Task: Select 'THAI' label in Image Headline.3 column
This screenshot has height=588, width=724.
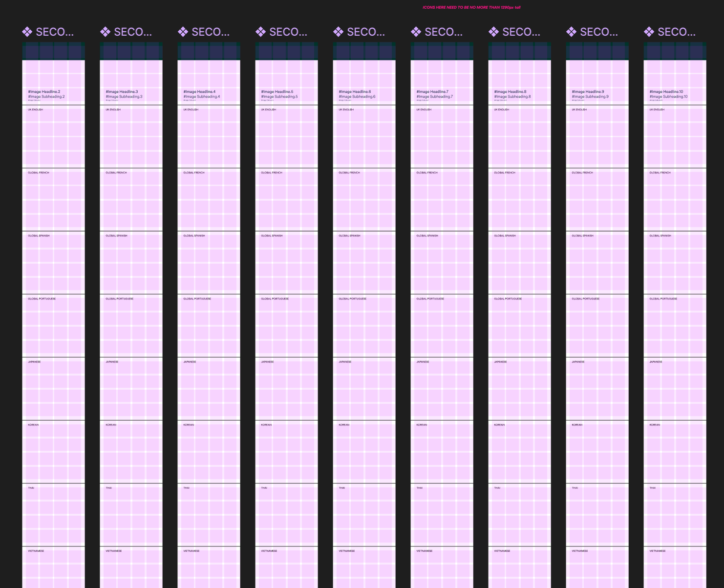Action: coord(109,487)
